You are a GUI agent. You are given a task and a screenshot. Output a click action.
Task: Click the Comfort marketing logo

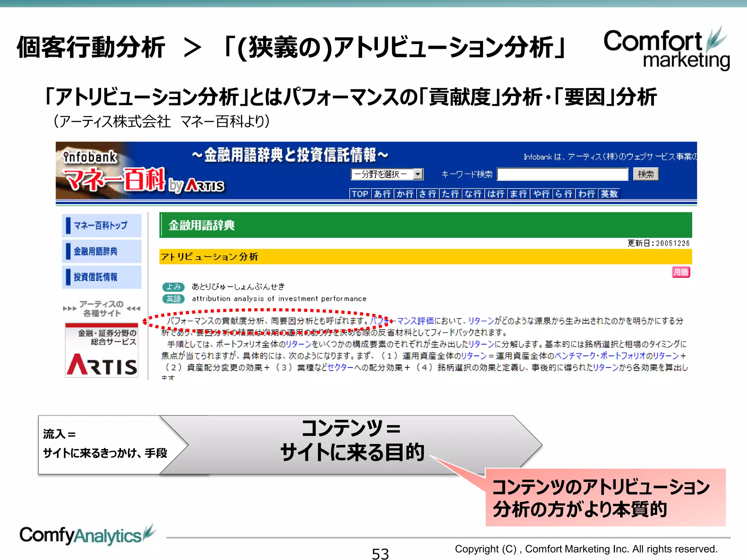(667, 48)
